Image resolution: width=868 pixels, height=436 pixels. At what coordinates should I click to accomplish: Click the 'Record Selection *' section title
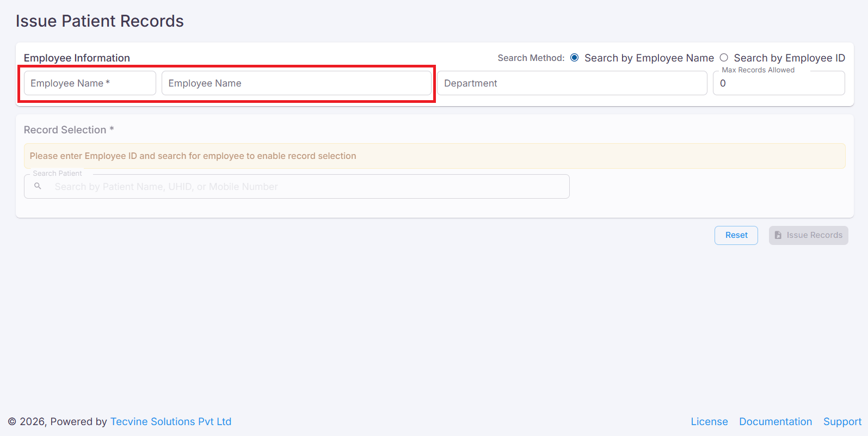click(69, 130)
